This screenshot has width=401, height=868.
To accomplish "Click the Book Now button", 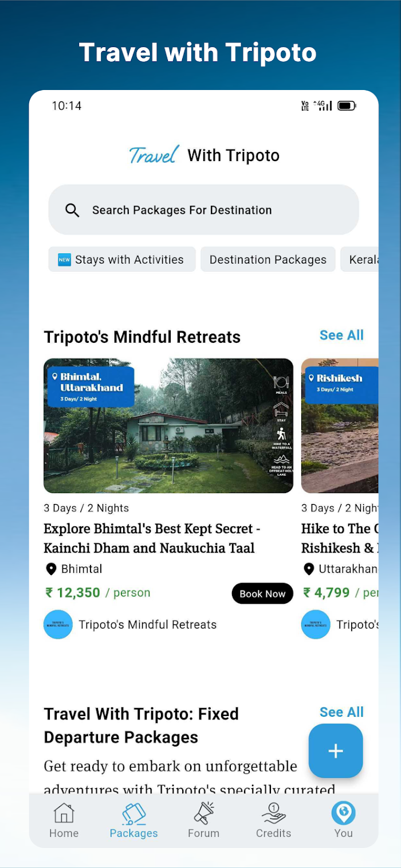I will pos(262,593).
